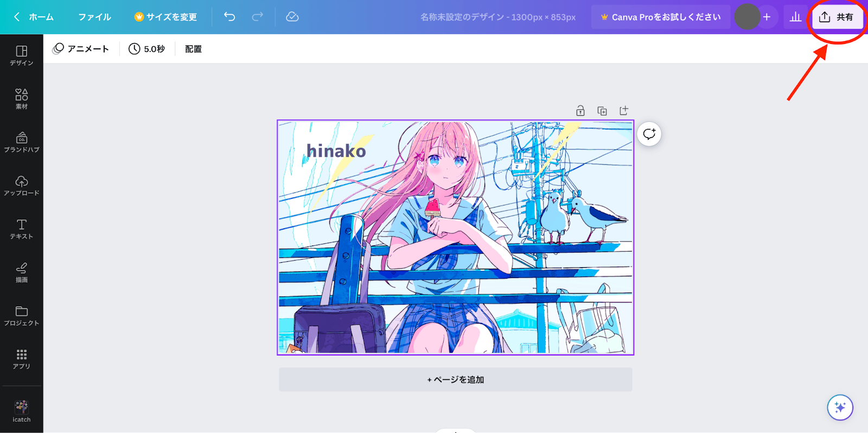Click the アニメート button

point(81,49)
